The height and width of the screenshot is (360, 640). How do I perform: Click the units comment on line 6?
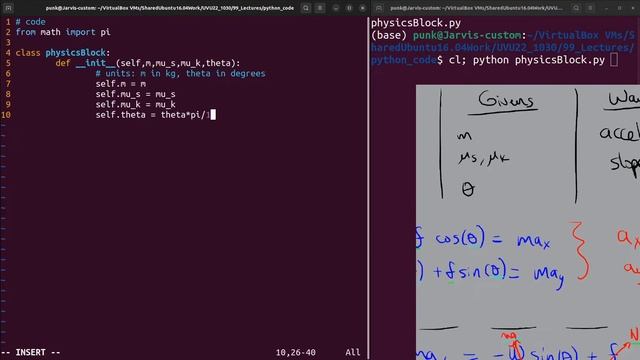tap(180, 73)
